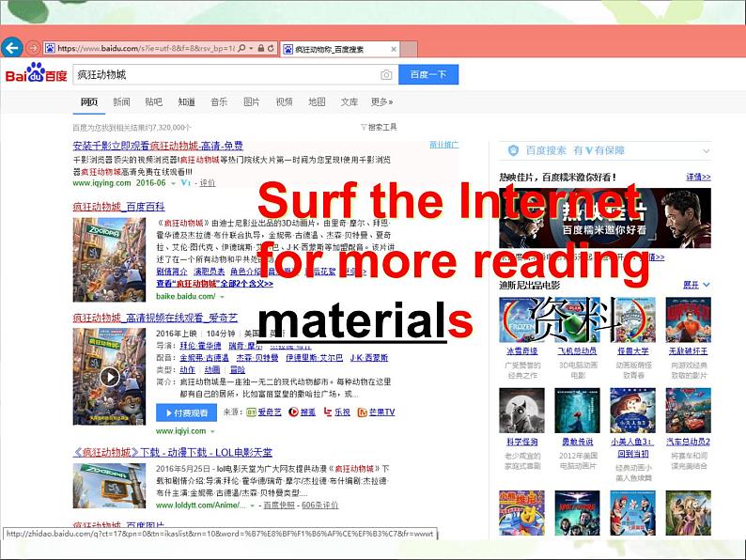Click the 剧情简介 link
Image resolution: width=746 pixels, height=560 pixels.
click(x=172, y=272)
